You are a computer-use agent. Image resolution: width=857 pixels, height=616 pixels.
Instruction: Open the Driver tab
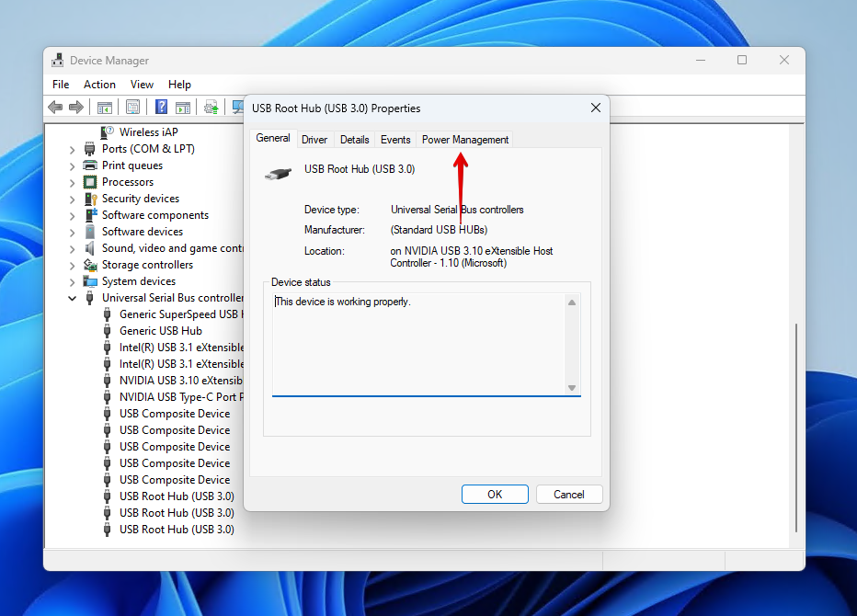pyautogui.click(x=314, y=140)
